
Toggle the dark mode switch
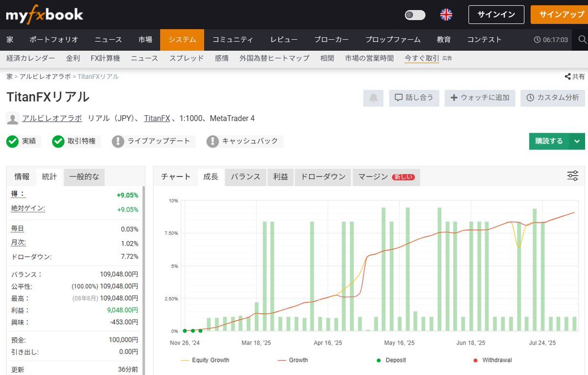415,15
